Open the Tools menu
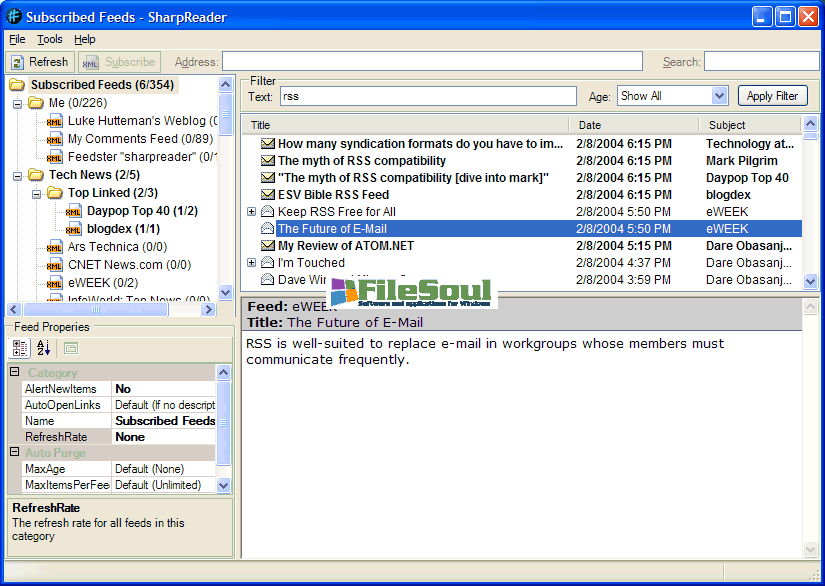The width and height of the screenshot is (825, 586). [49, 39]
